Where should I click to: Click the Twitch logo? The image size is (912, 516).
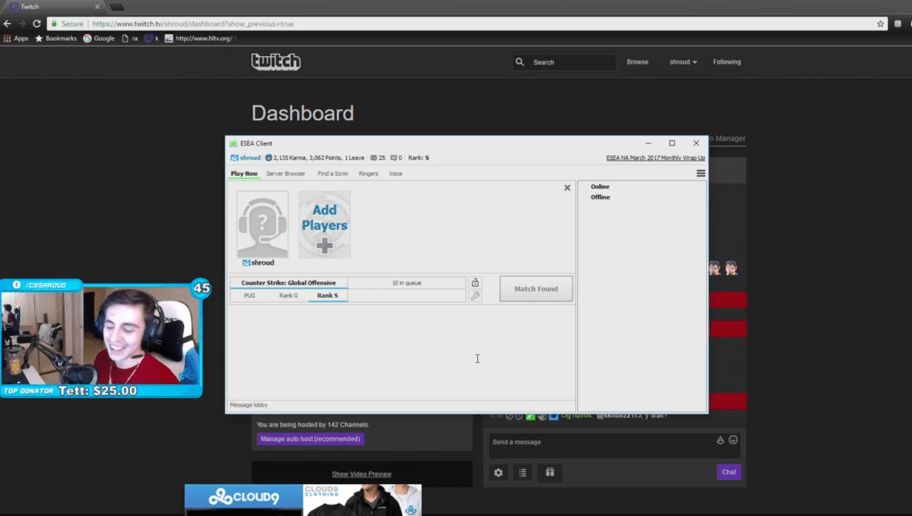tap(276, 62)
